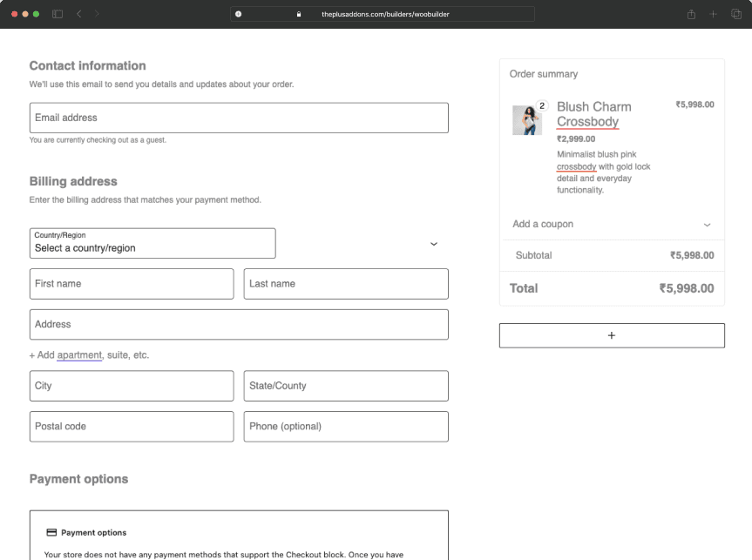Image resolution: width=752 pixels, height=560 pixels.
Task: Open the Blush Charm Crossbody product link
Action: 593,113
